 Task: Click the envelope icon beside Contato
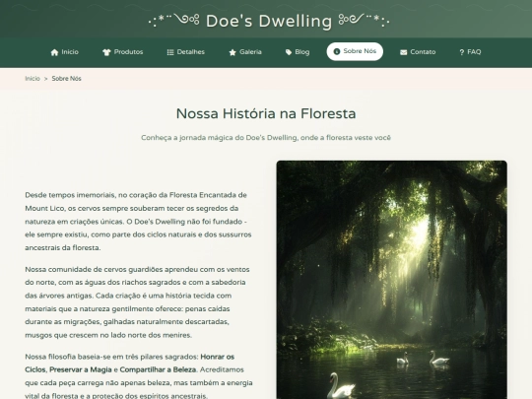tap(403, 52)
